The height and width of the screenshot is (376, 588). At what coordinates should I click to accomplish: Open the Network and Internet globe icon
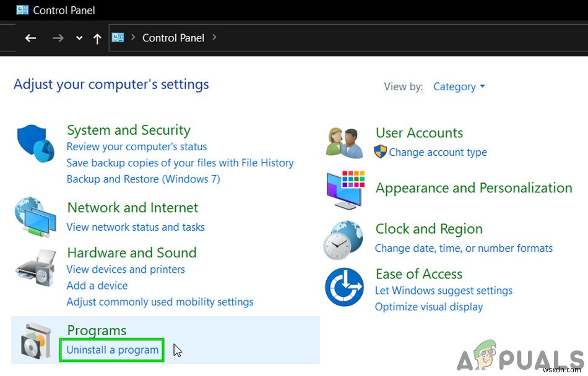click(35, 218)
